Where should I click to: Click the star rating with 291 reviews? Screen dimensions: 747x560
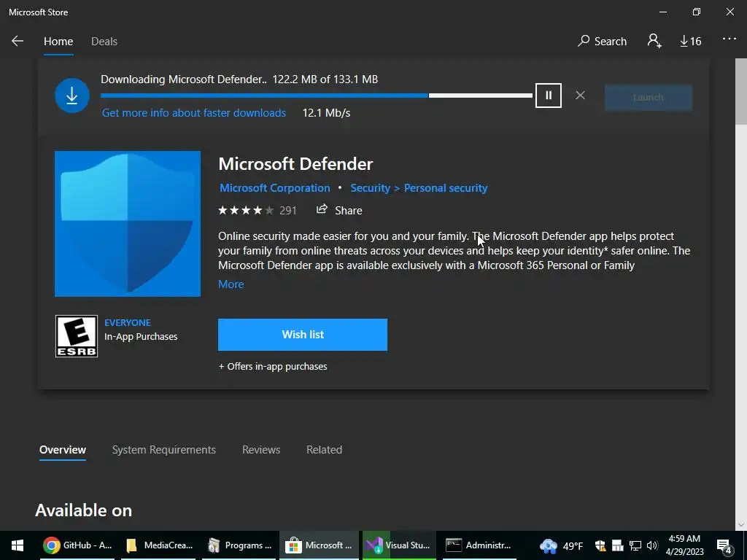pyautogui.click(x=258, y=211)
